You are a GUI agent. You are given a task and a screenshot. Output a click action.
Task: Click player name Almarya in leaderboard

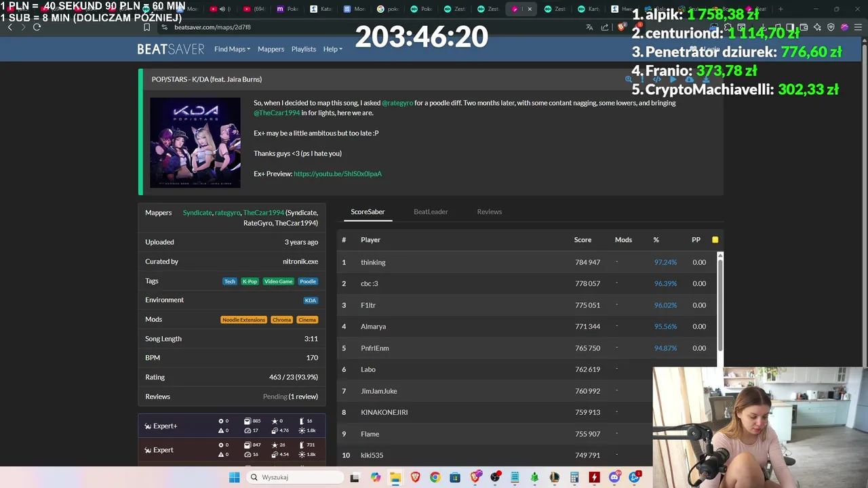tap(373, 327)
